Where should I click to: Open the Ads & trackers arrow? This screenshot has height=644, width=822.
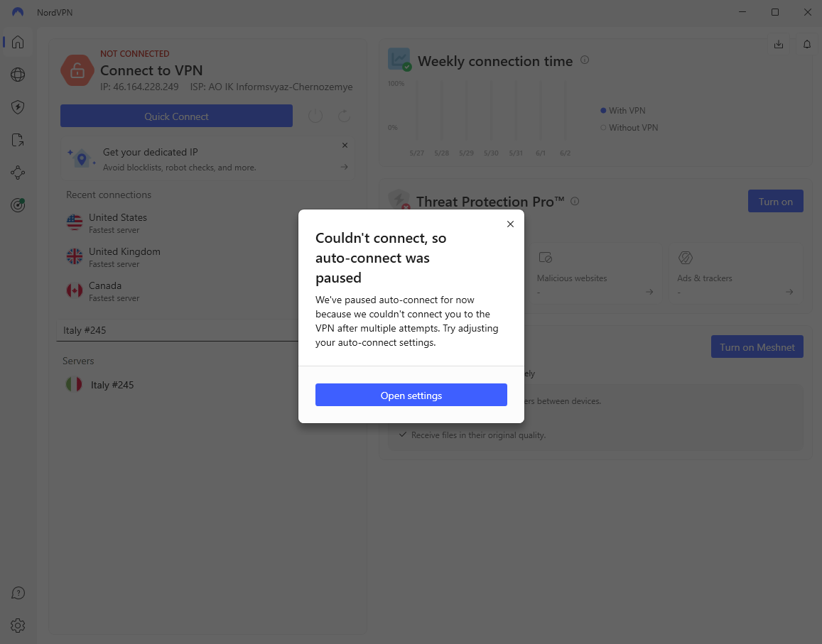point(789,292)
